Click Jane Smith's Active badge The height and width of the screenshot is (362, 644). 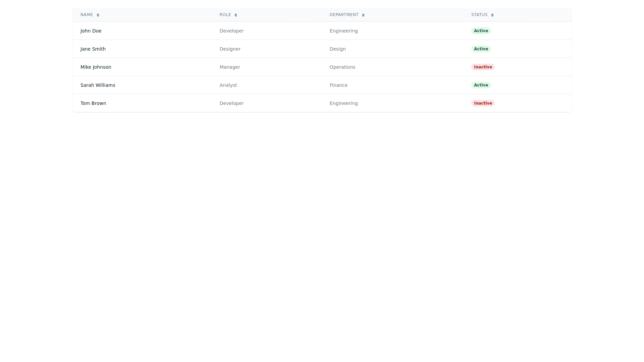click(x=481, y=49)
